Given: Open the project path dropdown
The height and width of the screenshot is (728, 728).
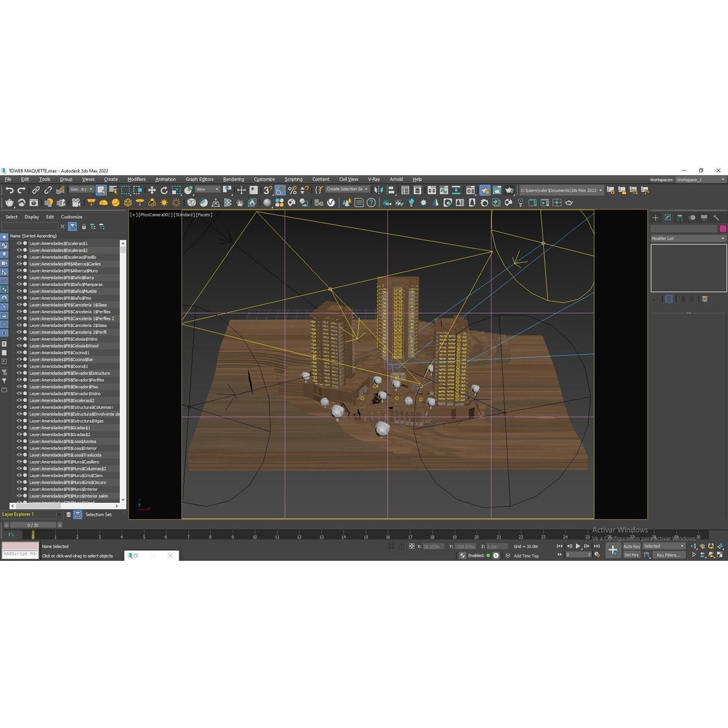Looking at the screenshot, I should tap(561, 190).
